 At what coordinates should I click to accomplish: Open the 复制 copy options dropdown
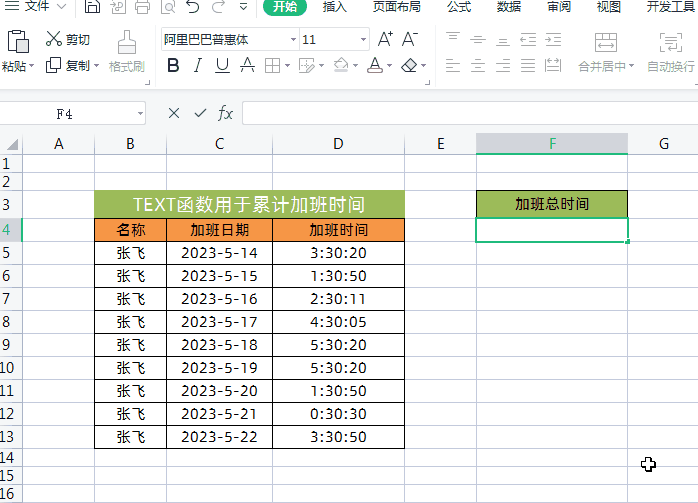(96, 66)
